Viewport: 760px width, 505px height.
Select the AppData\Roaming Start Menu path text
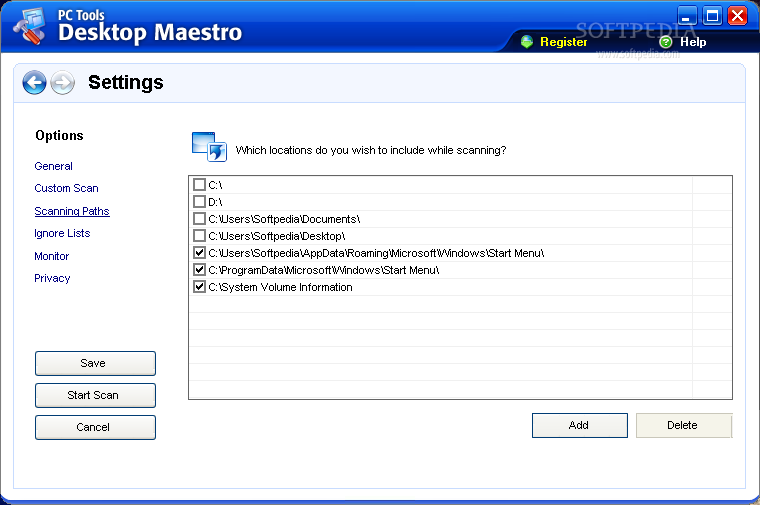click(x=376, y=253)
